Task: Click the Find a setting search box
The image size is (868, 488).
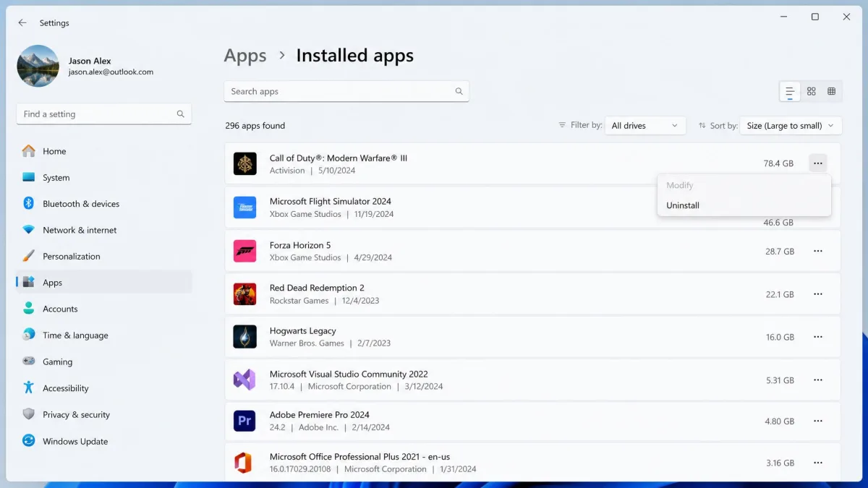Action: [104, 114]
